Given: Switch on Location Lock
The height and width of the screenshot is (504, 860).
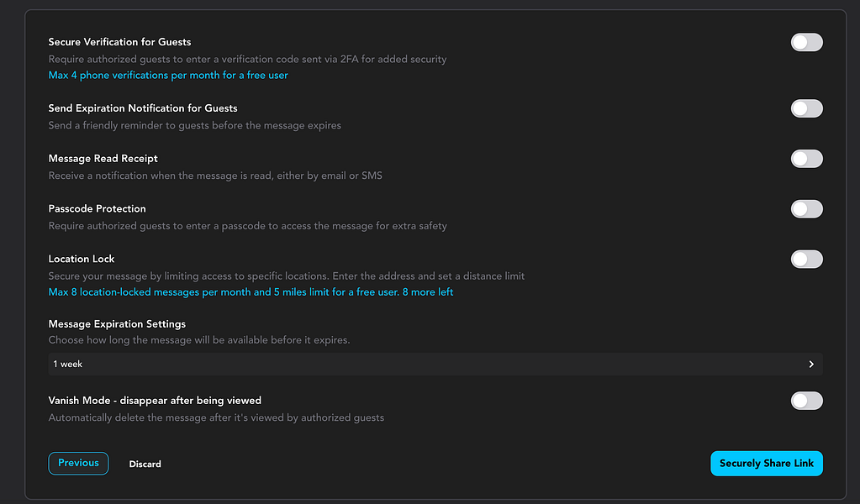Looking at the screenshot, I should click(x=806, y=259).
